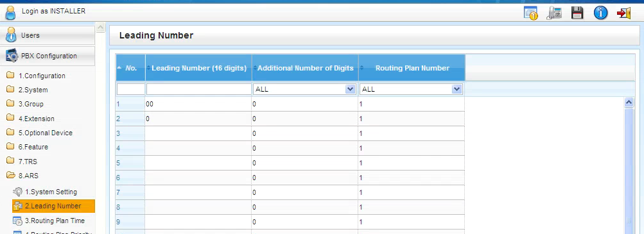The width and height of the screenshot is (644, 234).
Task: Click folder icon beside 4.Extension
Action: pos(10,118)
